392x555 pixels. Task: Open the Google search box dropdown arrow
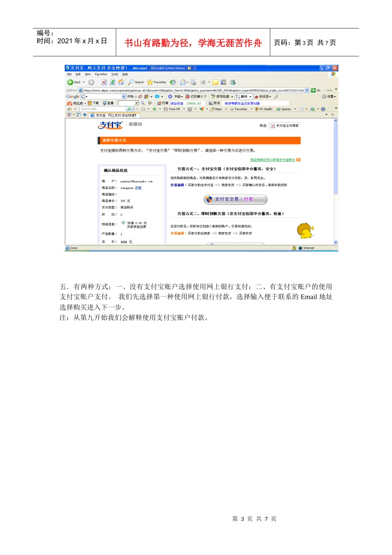tap(124, 97)
